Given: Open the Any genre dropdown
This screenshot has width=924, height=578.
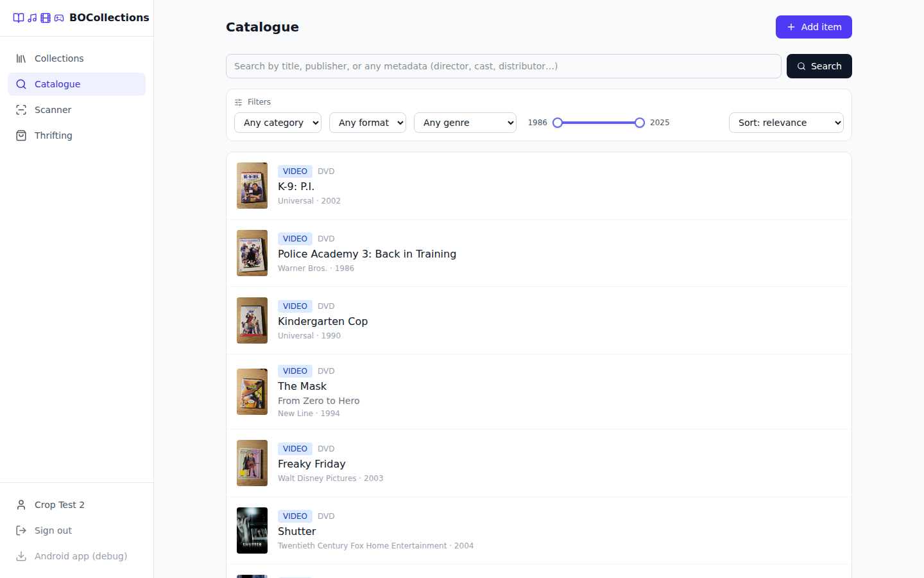Looking at the screenshot, I should pyautogui.click(x=465, y=123).
